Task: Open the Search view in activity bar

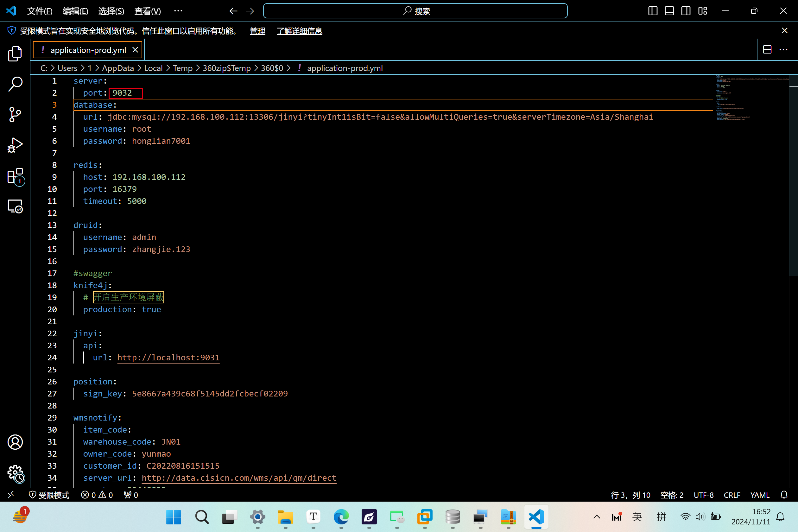Action: (15, 84)
